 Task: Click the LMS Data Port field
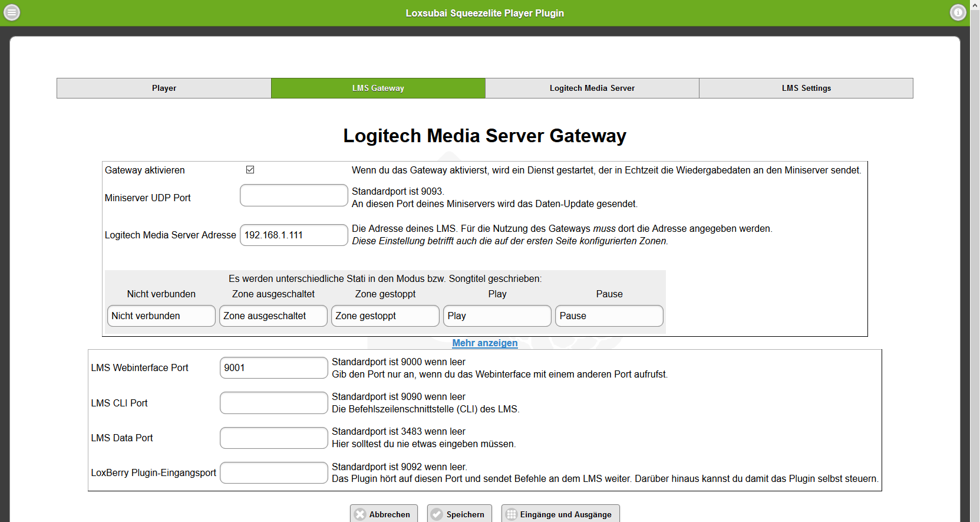pos(274,438)
